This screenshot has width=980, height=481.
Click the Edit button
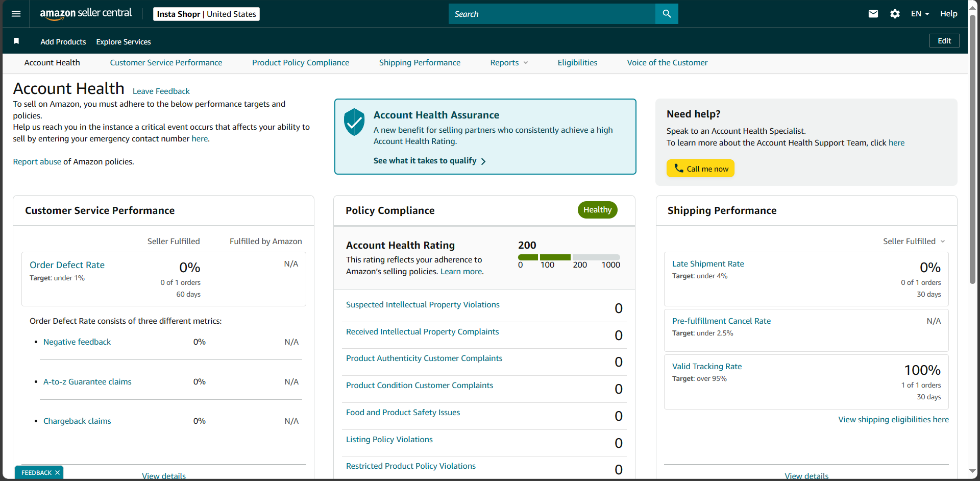pos(944,41)
